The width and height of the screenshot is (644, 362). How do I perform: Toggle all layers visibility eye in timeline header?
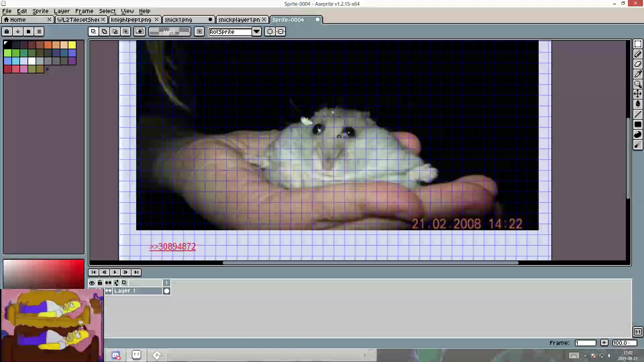92,283
